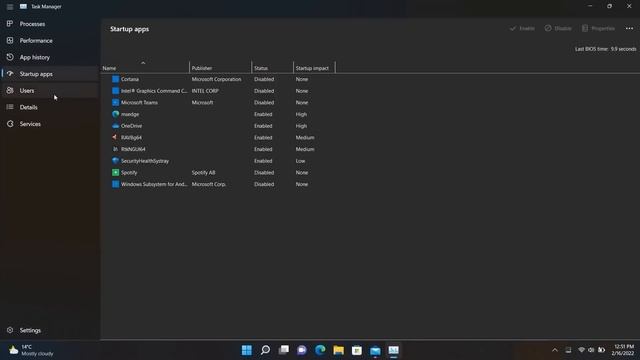This screenshot has width=640, height=360.
Task: Open Windows Start button on taskbar
Action: (247, 350)
